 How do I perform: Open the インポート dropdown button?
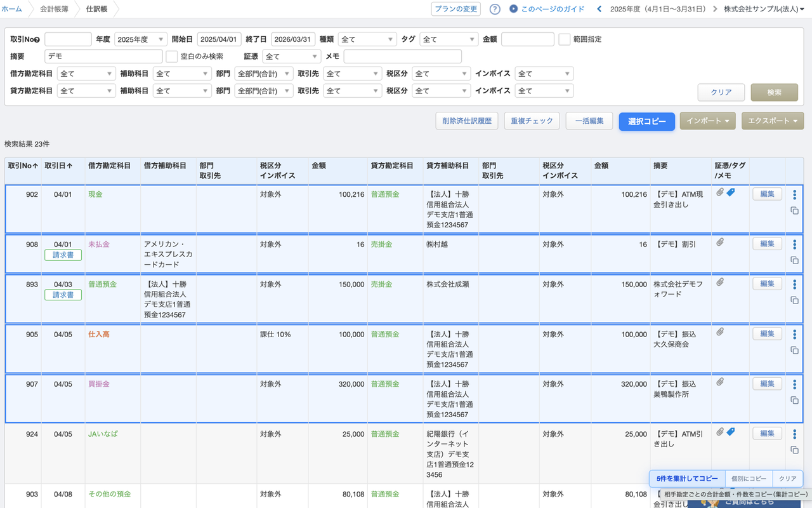(708, 121)
